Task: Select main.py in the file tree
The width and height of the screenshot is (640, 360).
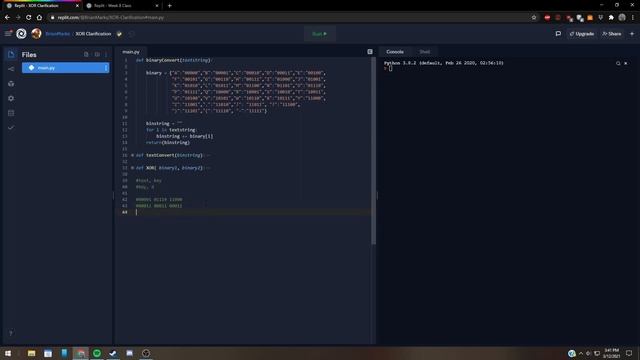Action: (x=65, y=68)
